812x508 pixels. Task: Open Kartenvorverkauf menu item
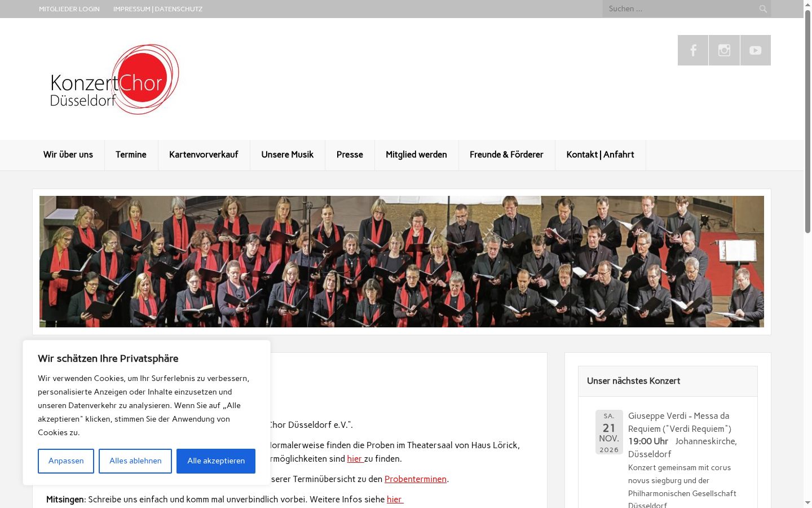tap(204, 155)
